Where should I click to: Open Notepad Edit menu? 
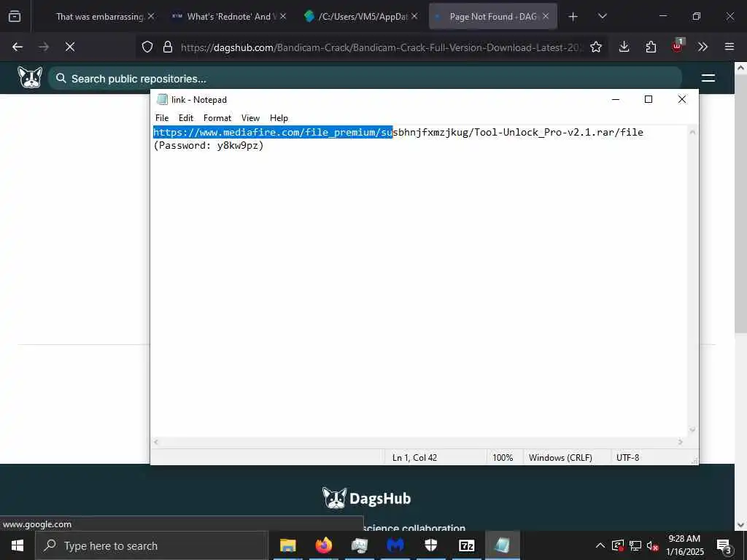[186, 118]
